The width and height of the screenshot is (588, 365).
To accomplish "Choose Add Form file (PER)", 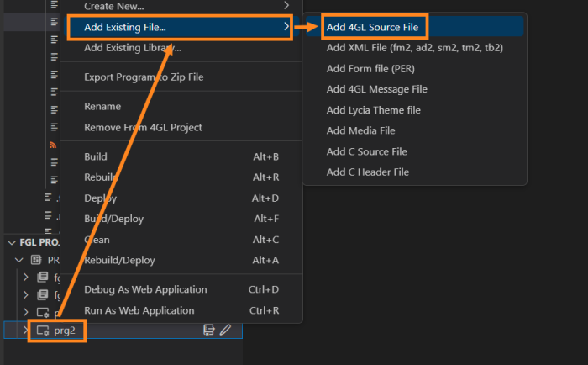I will pyautogui.click(x=370, y=68).
